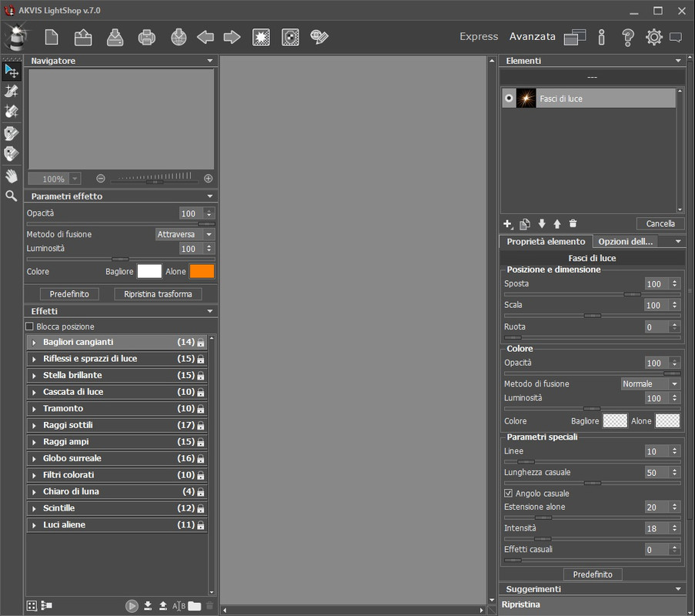This screenshot has width=695, height=616.
Task: Create a new blank image
Action: point(52,37)
